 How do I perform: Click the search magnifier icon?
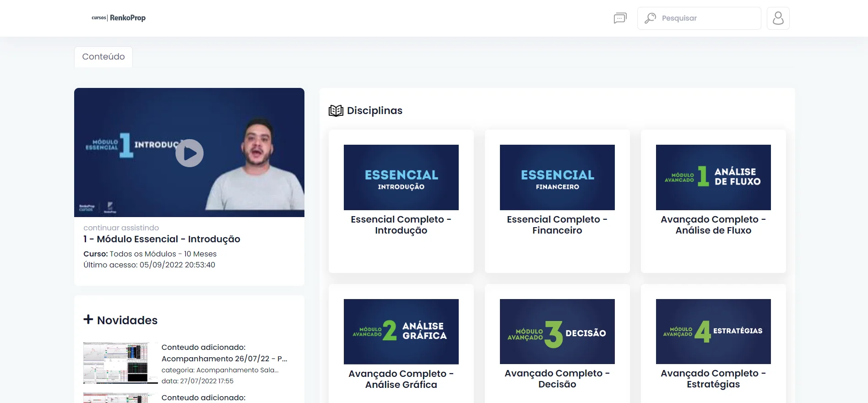650,18
